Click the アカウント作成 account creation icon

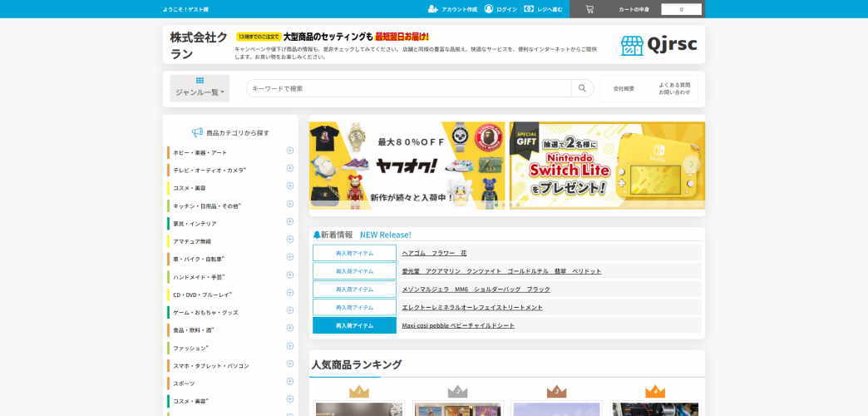[432, 9]
